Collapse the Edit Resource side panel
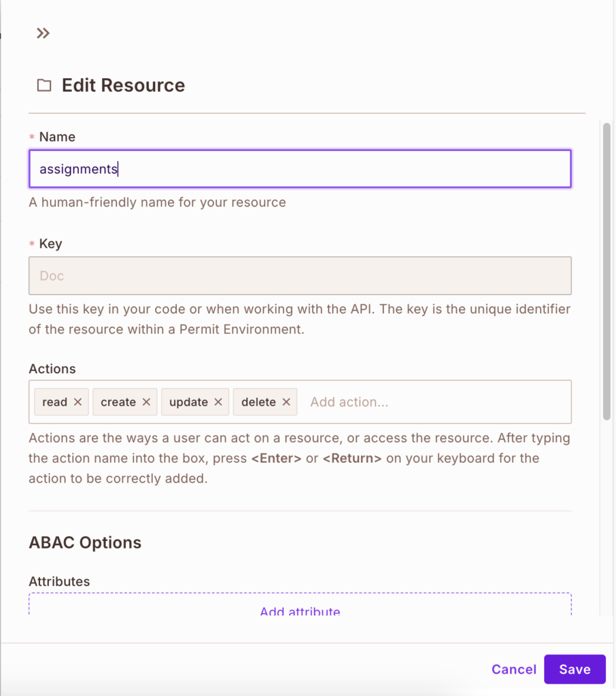The height and width of the screenshot is (696, 616). point(43,33)
